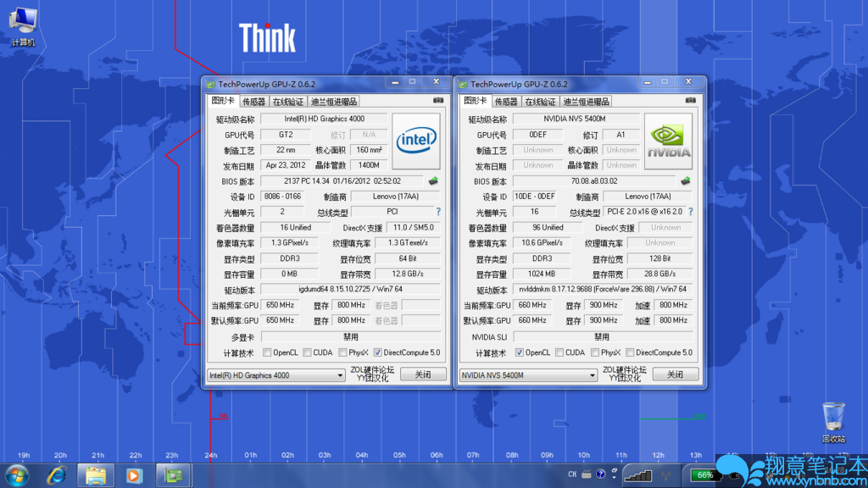Toggle PhysX checkbox in Intel window
The height and width of the screenshot is (488, 868).
click(x=342, y=352)
